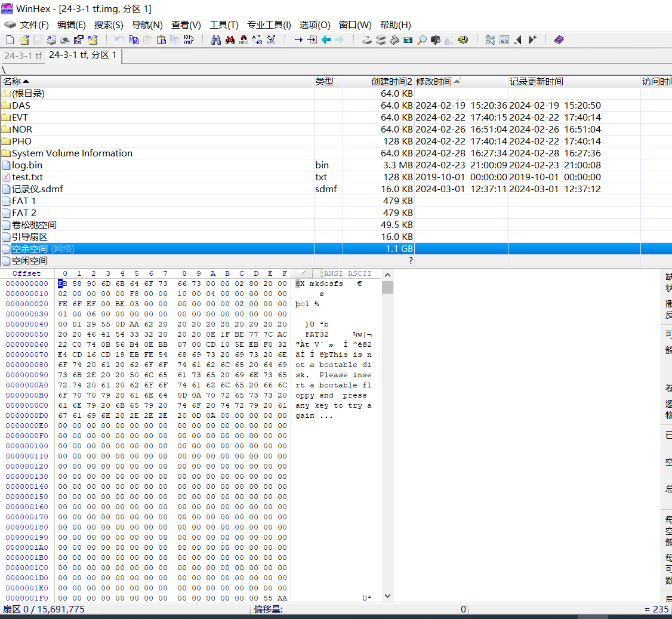Select the 记录仪.sdmf file
This screenshot has width=672, height=619.
coord(336,189)
